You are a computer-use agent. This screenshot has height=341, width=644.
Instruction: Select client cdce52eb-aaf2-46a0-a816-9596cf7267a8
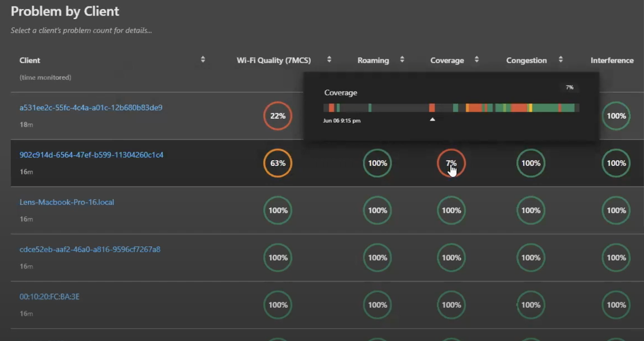90,249
